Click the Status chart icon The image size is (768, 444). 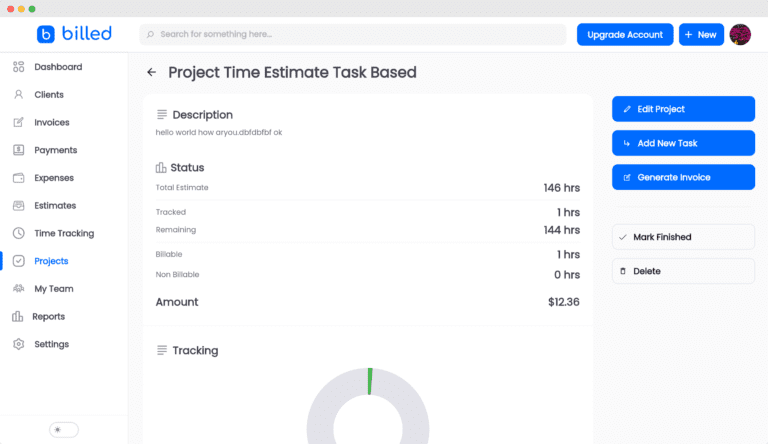[161, 168]
